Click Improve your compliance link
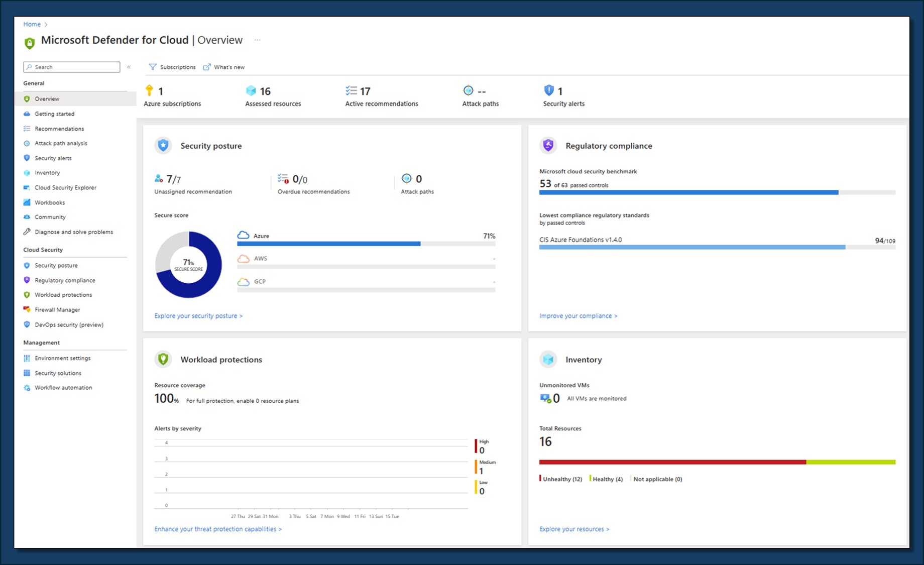 (578, 316)
